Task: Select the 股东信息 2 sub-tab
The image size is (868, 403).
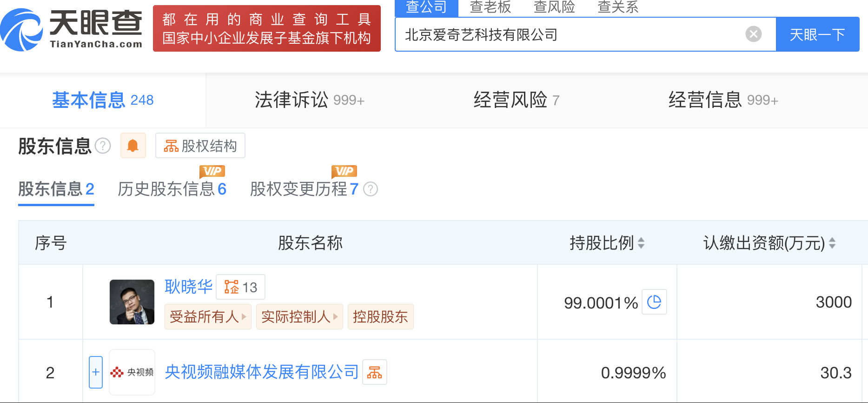Action: [56, 189]
